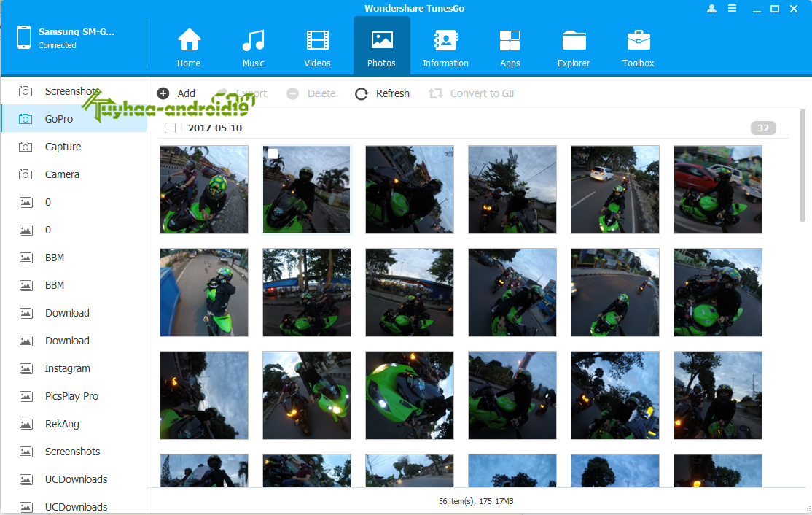
Task: Select the red car motorcycle photo thumbnail
Action: [x=718, y=190]
